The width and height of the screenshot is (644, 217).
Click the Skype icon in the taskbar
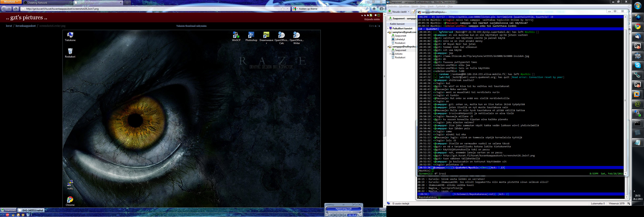tap(638, 65)
